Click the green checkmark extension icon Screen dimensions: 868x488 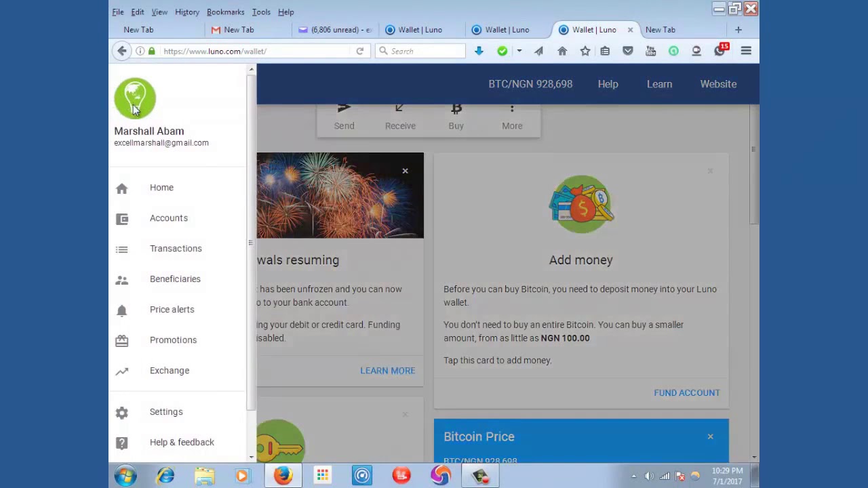coord(502,51)
